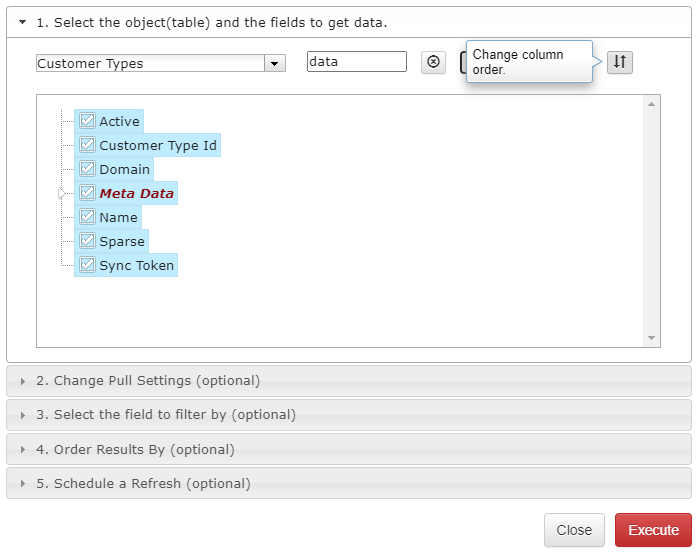Click the field list vertical scrollbar track
The height and width of the screenshot is (552, 698).
click(x=651, y=221)
